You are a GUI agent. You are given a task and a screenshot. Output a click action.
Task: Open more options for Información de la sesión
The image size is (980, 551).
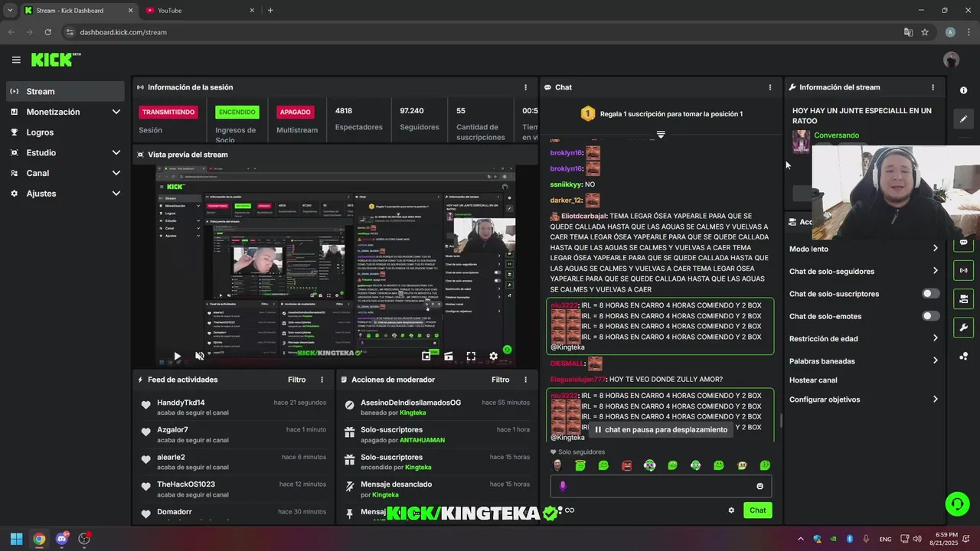(x=525, y=87)
